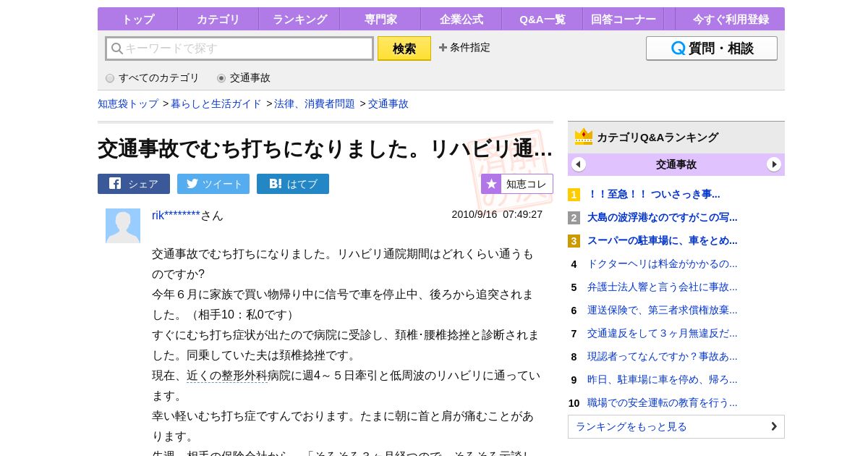Open the 企業公式 tab
The width and height of the screenshot is (868, 456).
coord(461,20)
